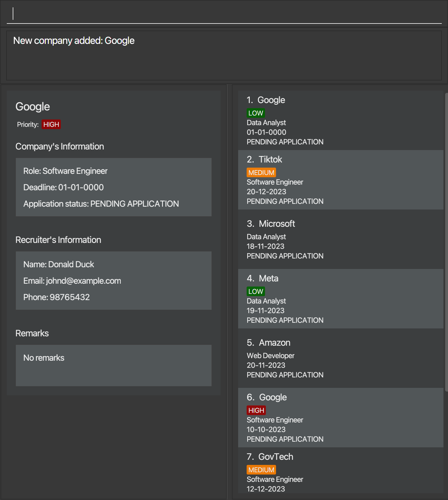
Task: Select the sixth entry, Google Software Engineer
Action: click(341, 418)
